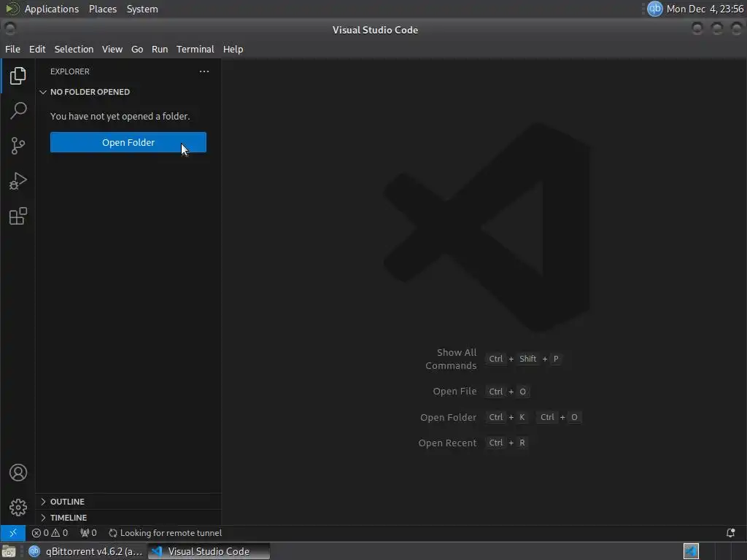Open the Edit menu
This screenshot has height=560, width=747.
click(37, 49)
